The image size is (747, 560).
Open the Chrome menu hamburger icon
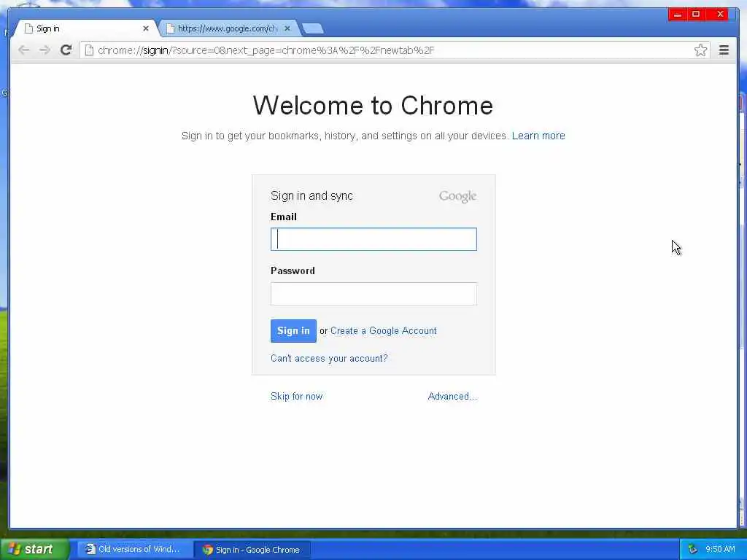[724, 50]
